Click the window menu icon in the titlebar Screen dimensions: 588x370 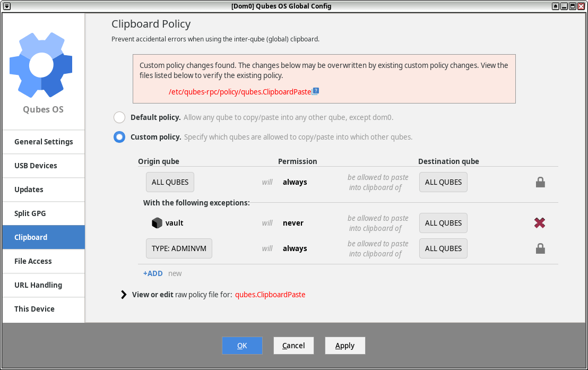tap(6, 6)
